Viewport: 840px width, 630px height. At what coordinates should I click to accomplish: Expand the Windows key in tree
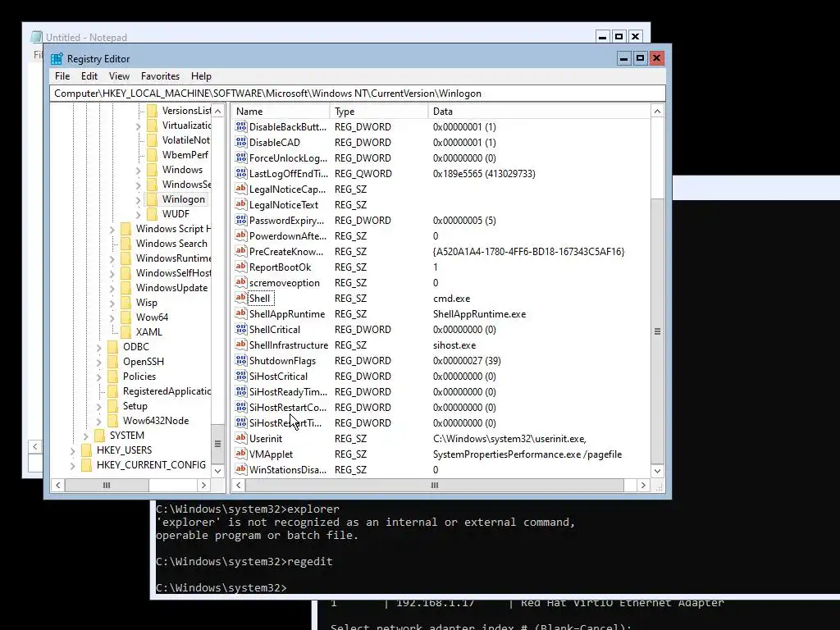(x=138, y=171)
